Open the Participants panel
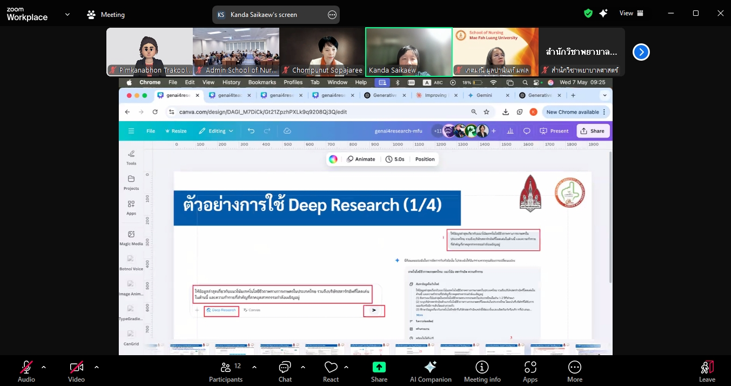 click(x=226, y=372)
